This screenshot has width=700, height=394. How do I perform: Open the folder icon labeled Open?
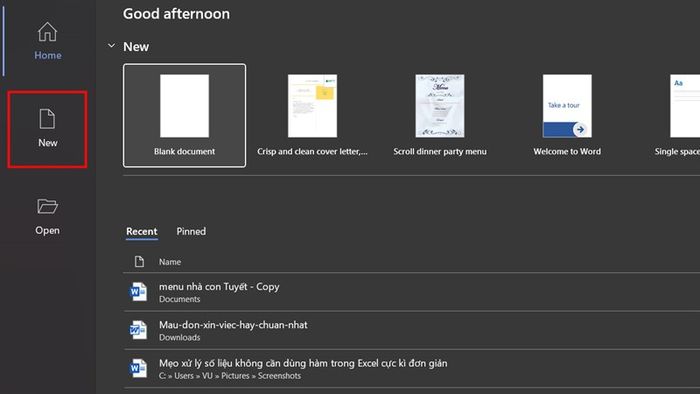(47, 206)
